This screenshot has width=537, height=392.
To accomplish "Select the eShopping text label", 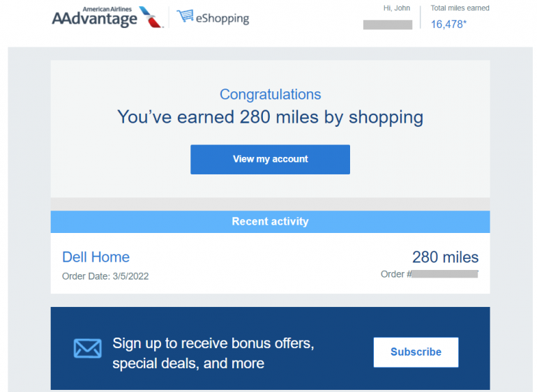I will (x=223, y=18).
